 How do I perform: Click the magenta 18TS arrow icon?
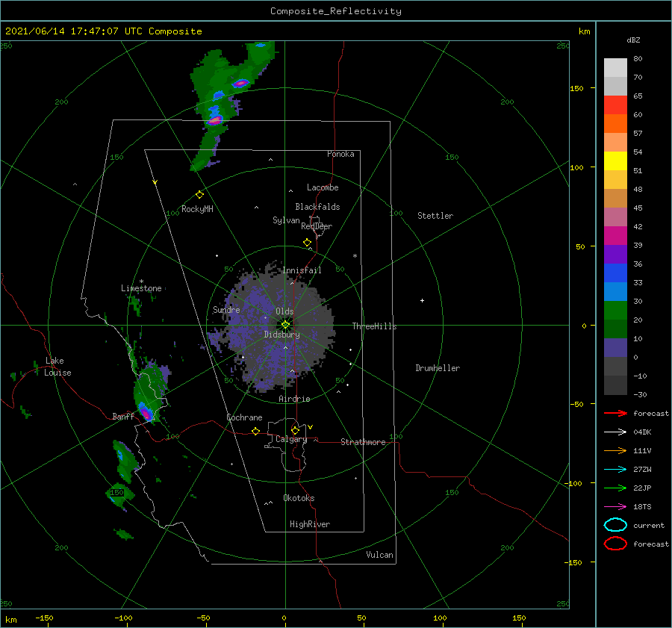pyautogui.click(x=615, y=507)
